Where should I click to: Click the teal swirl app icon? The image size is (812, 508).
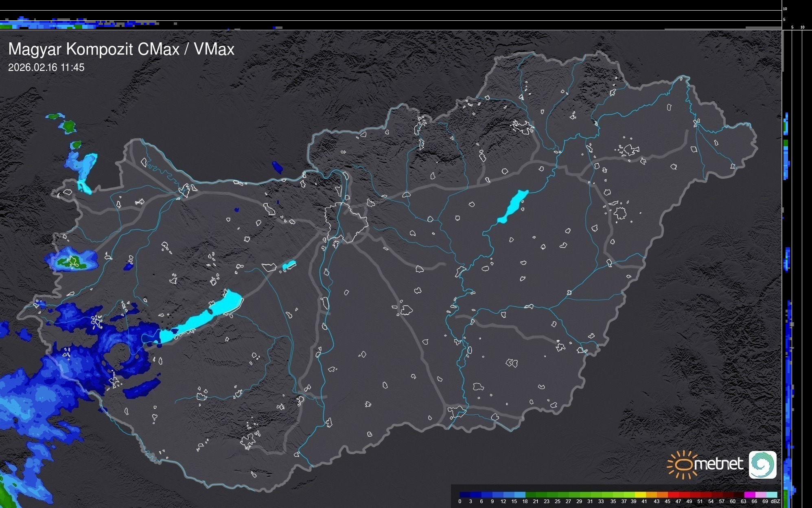pos(762,465)
